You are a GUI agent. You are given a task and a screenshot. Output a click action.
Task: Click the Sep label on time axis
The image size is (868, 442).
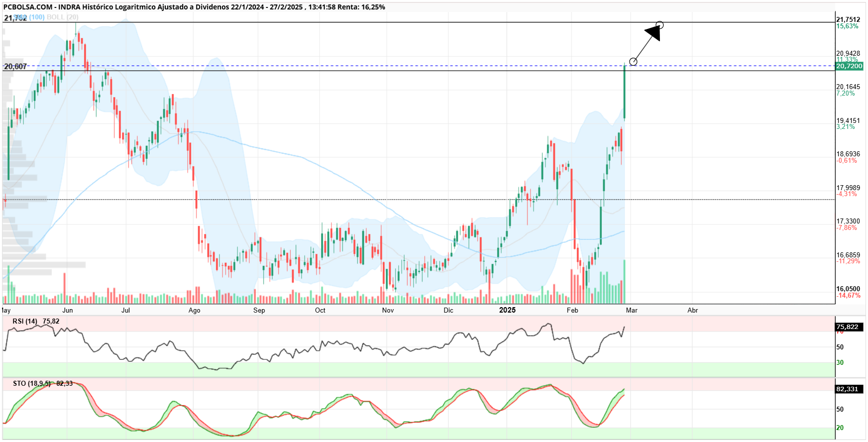point(259,311)
